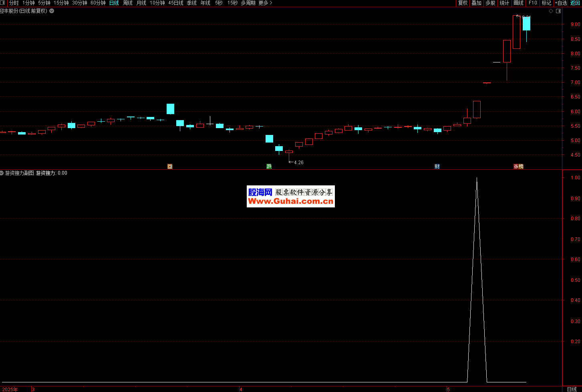This screenshot has width=582, height=392.
Task: Click the 财 event marker on chart
Action: (437, 167)
